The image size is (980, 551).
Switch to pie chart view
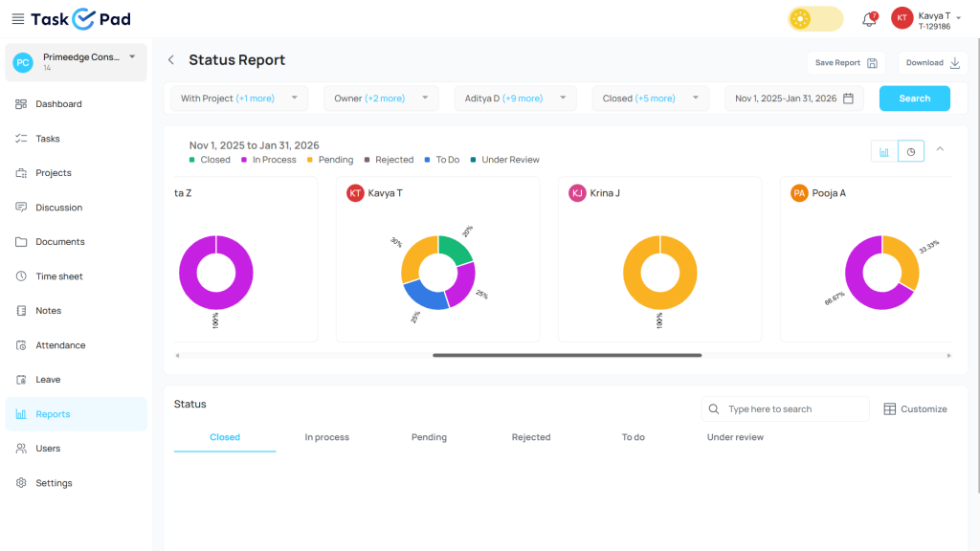click(x=911, y=151)
